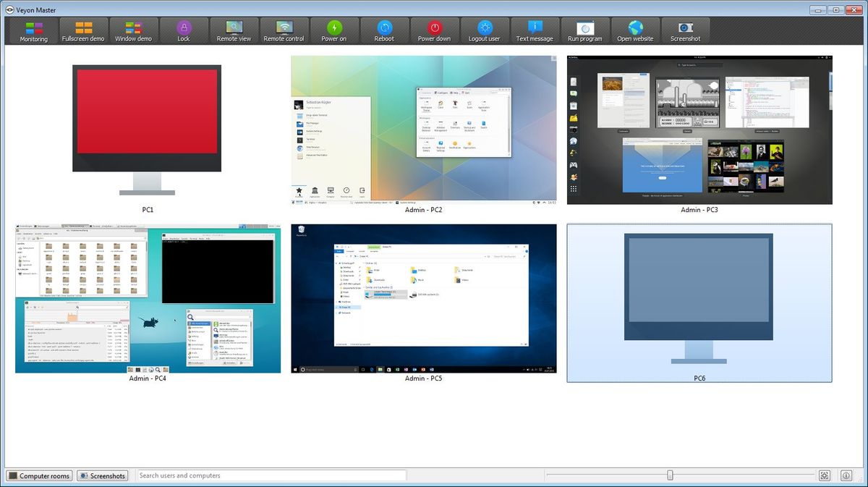Click the Power on button

coord(333,30)
